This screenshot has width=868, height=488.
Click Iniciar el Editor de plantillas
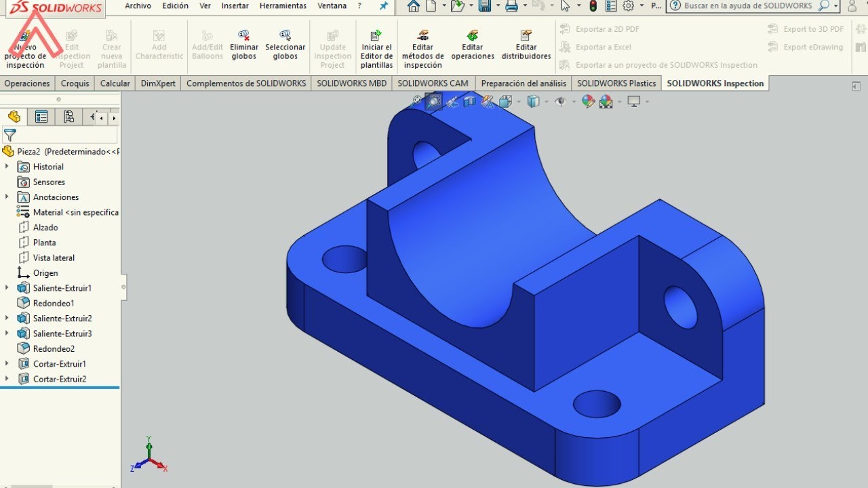[x=376, y=49]
